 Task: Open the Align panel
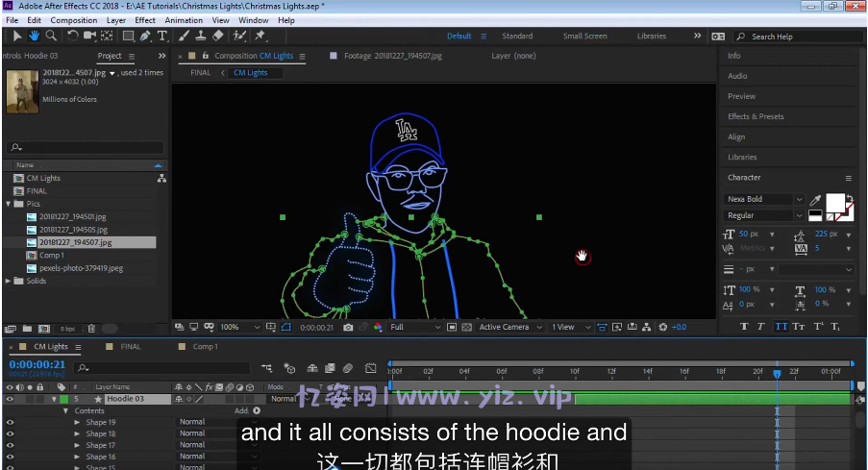click(x=736, y=137)
